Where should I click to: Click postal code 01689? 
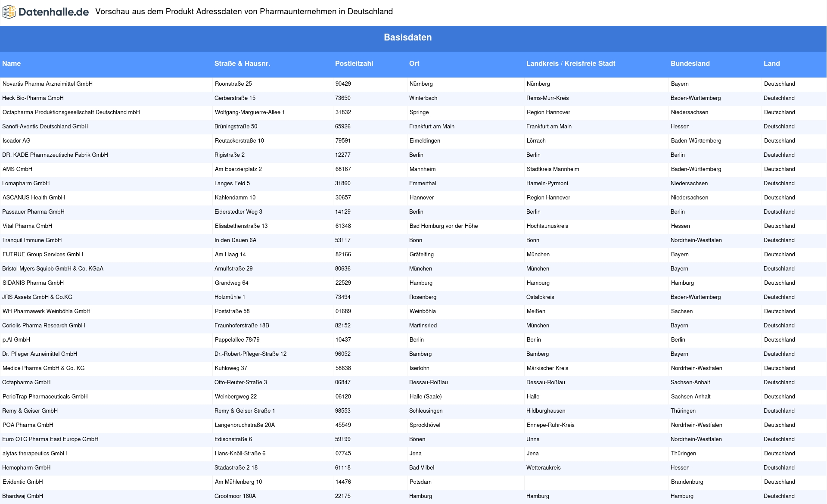[x=343, y=311]
